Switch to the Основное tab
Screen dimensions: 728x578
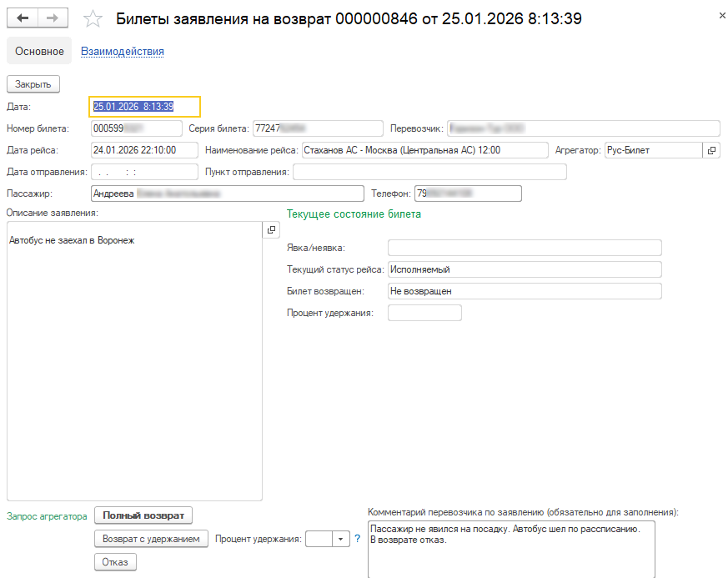click(39, 52)
